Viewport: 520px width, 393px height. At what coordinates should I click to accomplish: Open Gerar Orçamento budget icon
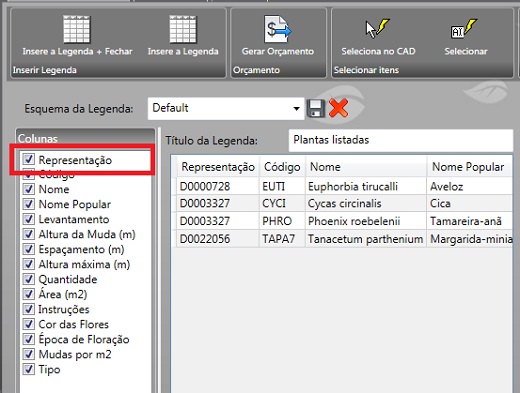[278, 29]
